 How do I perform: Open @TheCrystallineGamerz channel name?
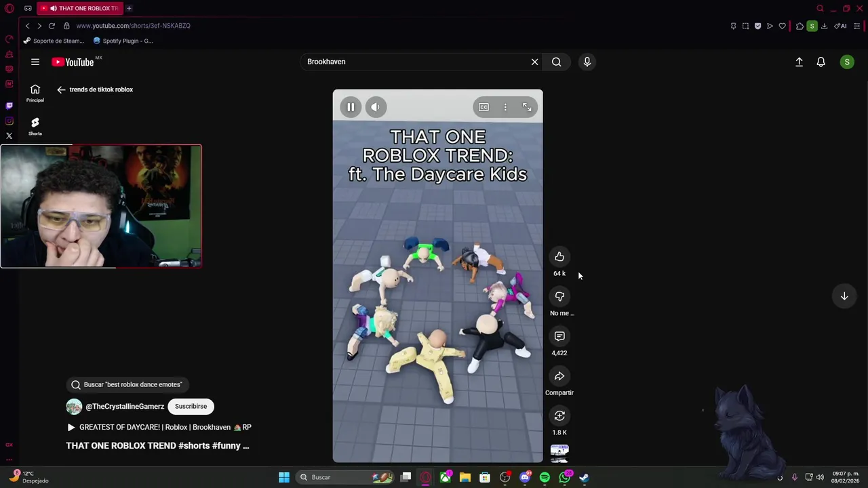coord(125,406)
